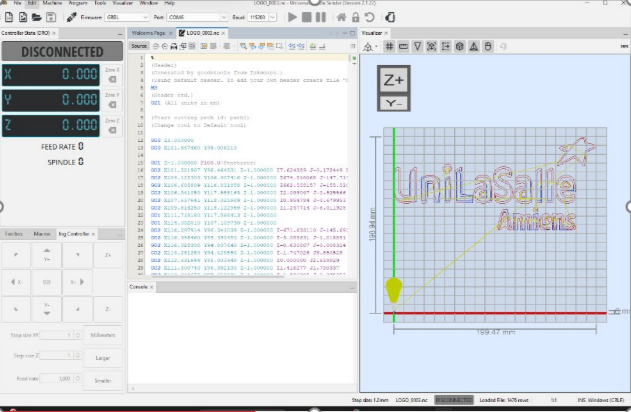The image size is (631, 412).
Task: Open the Port COM6 dropdown
Action: [x=197, y=17]
